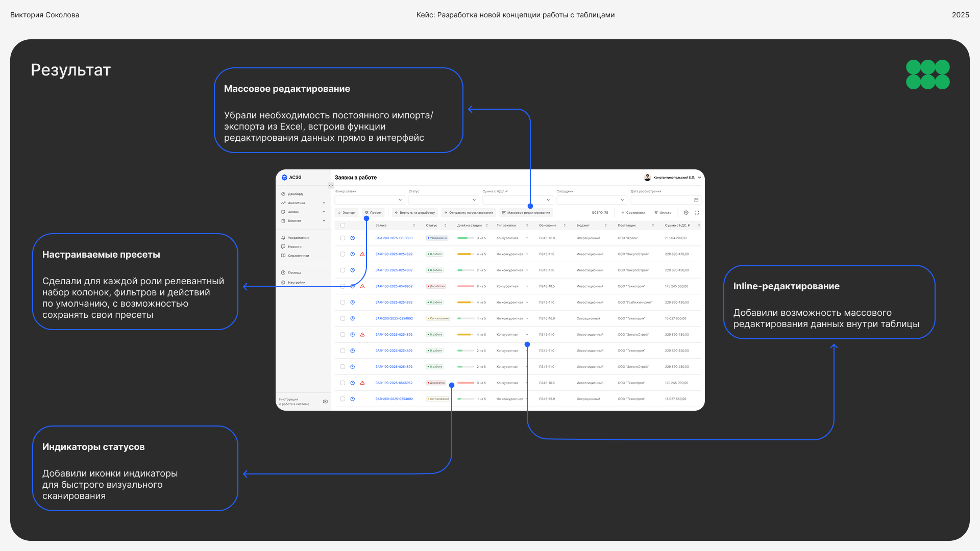980x551 pixels.
Task: Click the Уведомления bell icon
Action: coord(283,238)
